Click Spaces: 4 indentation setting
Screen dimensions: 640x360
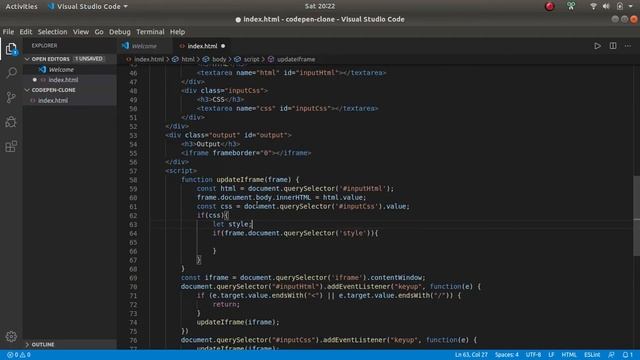[x=507, y=355]
